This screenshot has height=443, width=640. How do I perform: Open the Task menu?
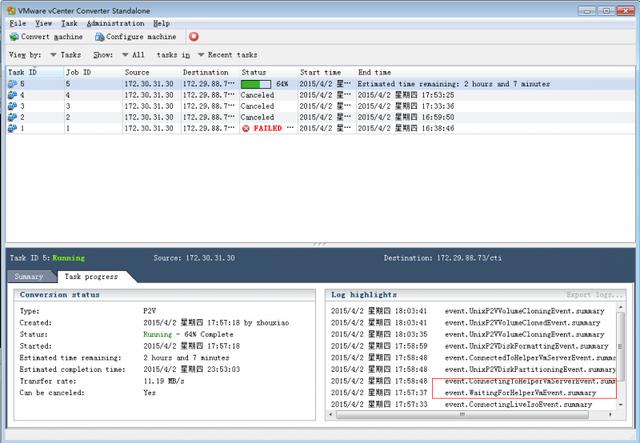[69, 23]
